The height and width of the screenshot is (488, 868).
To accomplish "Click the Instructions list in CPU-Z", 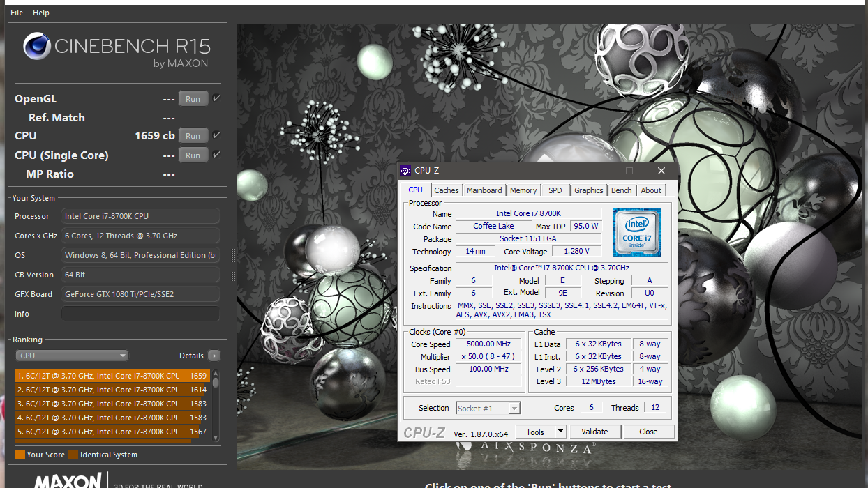I will (562, 310).
